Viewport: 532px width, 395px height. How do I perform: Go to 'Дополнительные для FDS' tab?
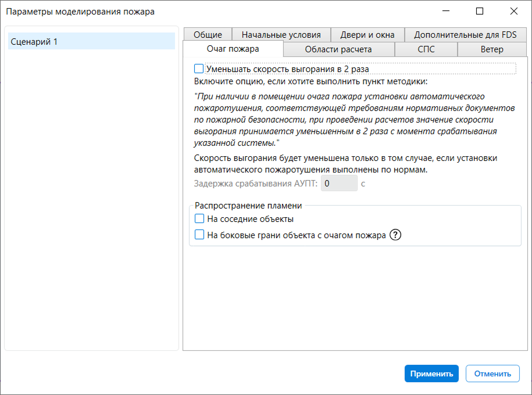click(465, 35)
